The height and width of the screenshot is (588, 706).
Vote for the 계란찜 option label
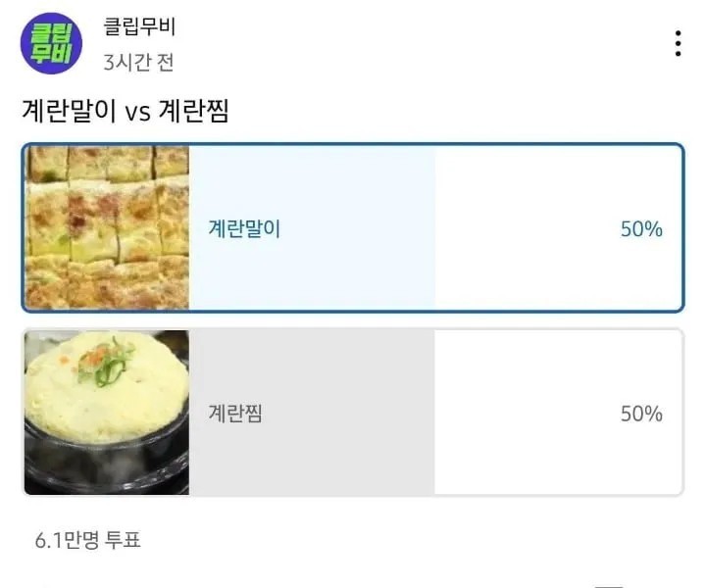(235, 414)
